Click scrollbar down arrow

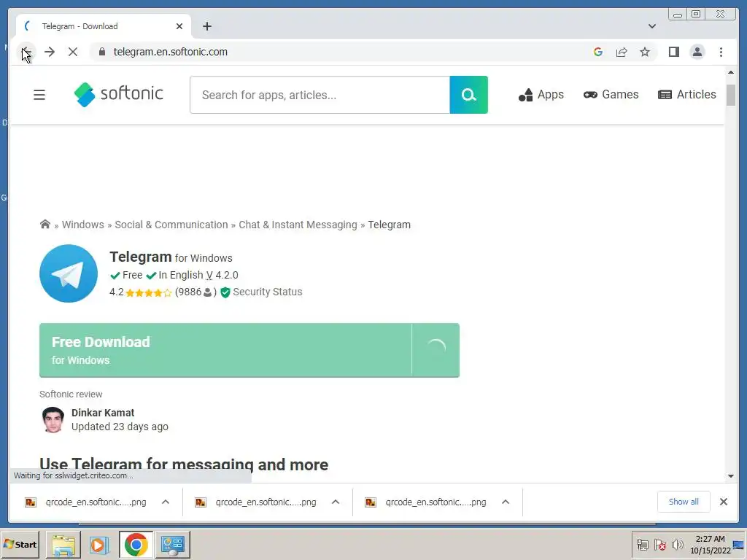tap(731, 475)
